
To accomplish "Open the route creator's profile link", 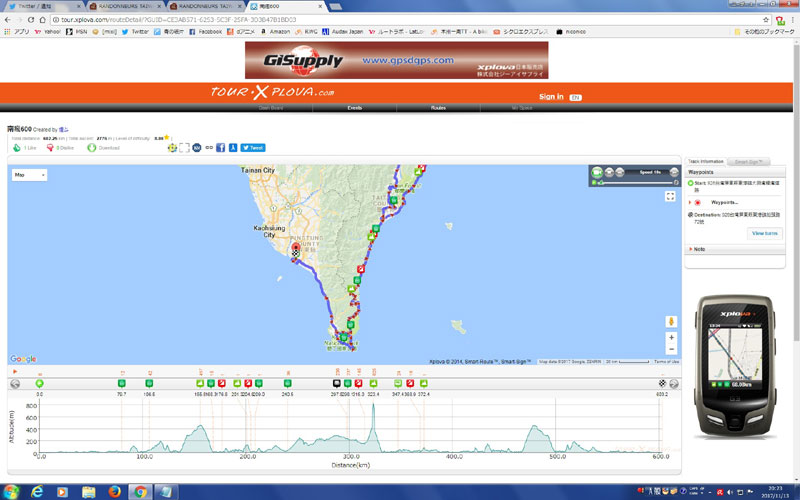I will click(63, 130).
